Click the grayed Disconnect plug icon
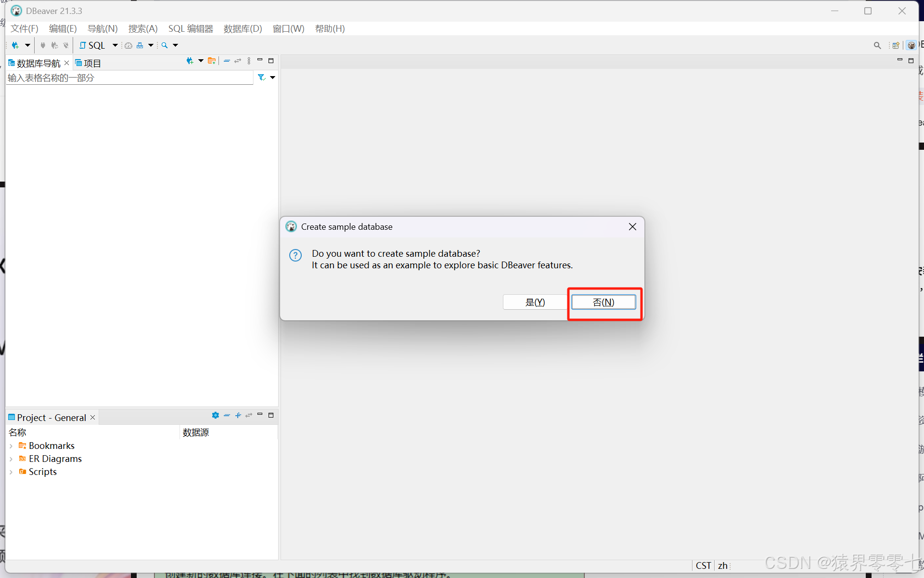The width and height of the screenshot is (924, 578). click(x=66, y=45)
